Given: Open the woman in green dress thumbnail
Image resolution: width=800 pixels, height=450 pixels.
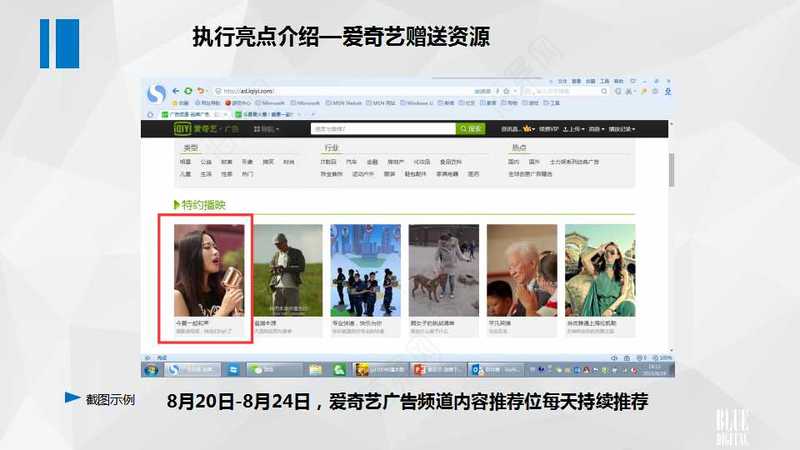Looking at the screenshot, I should click(x=600, y=270).
